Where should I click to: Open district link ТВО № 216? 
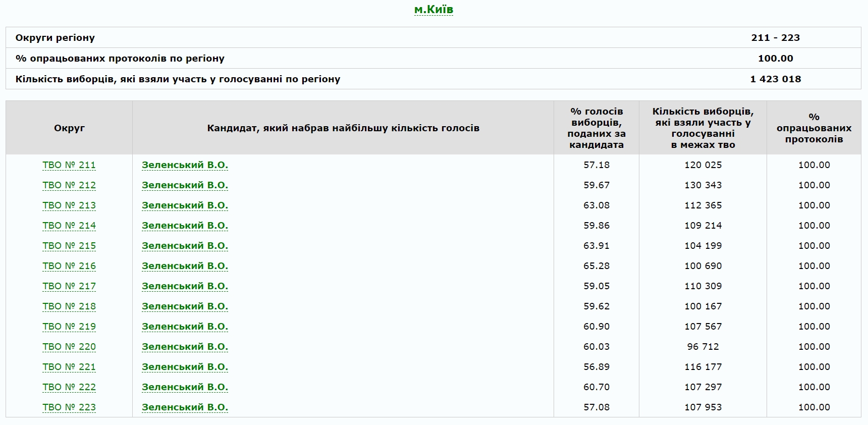pyautogui.click(x=69, y=266)
